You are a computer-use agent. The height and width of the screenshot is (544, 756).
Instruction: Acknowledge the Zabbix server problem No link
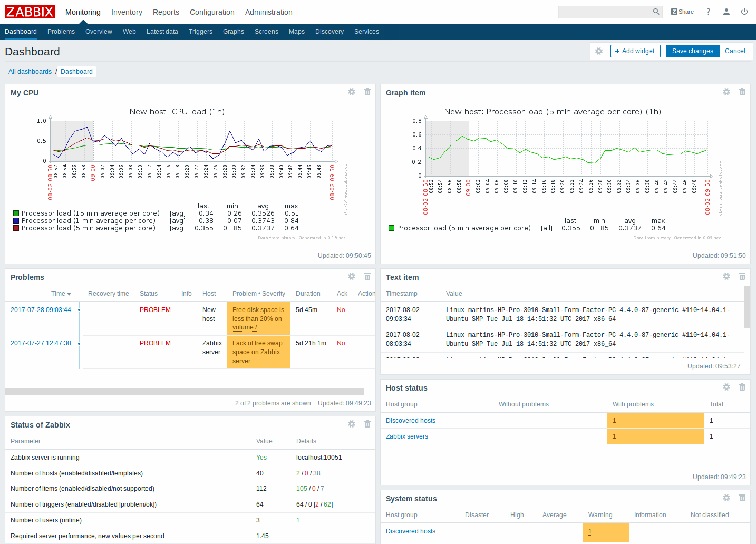[x=341, y=343]
